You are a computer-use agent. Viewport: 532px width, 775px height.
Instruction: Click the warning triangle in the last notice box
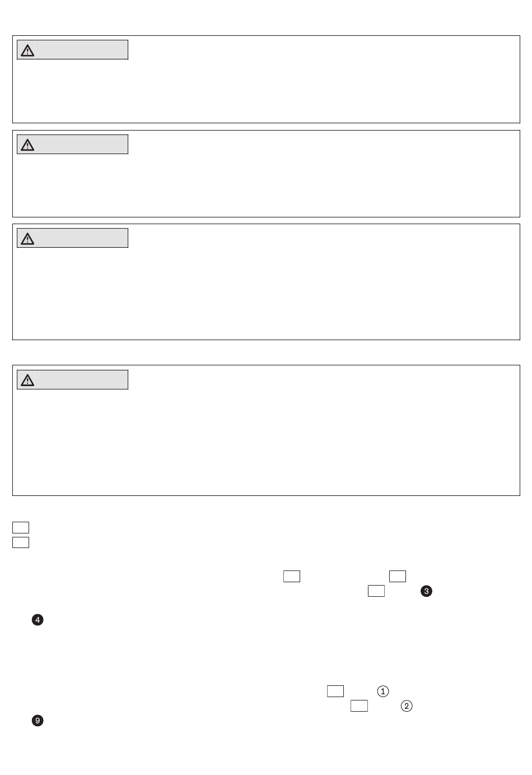pyautogui.click(x=27, y=380)
